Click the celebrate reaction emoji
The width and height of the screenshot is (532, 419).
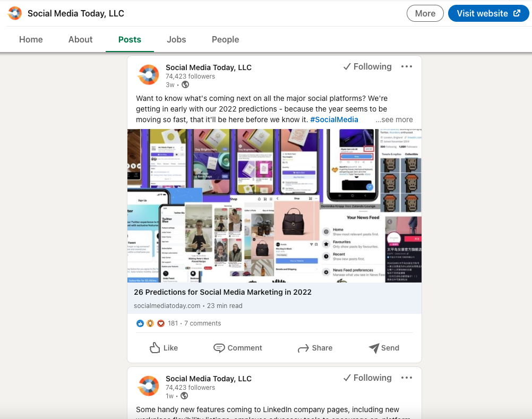[x=150, y=323]
